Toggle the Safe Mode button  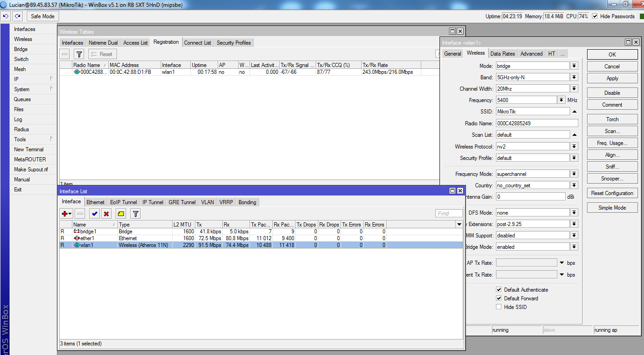(42, 16)
